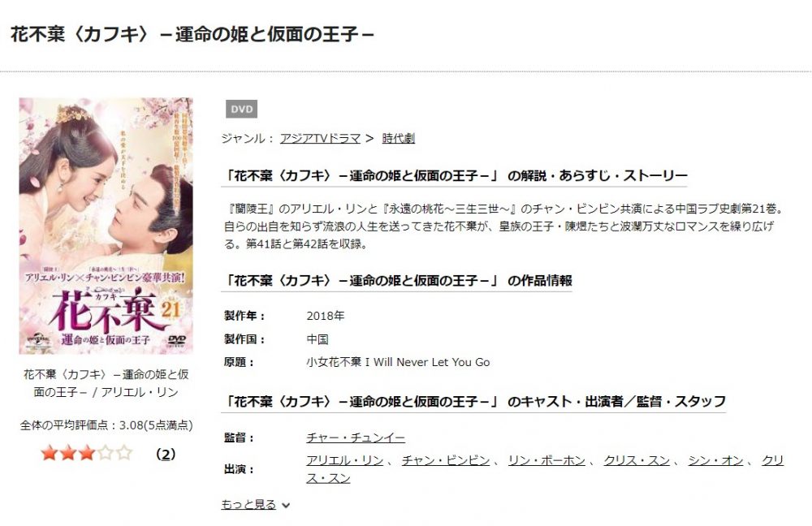
Task: Expand cast list with もっと見る
Action: (248, 504)
